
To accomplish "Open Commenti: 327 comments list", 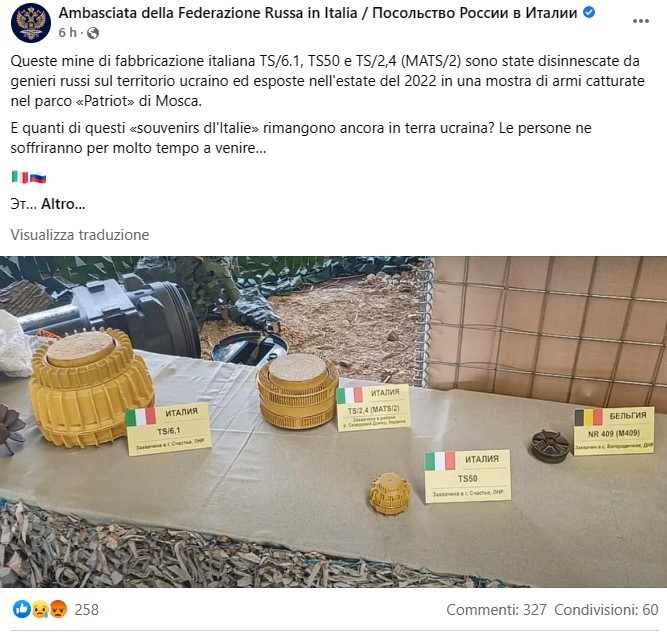I will point(496,610).
